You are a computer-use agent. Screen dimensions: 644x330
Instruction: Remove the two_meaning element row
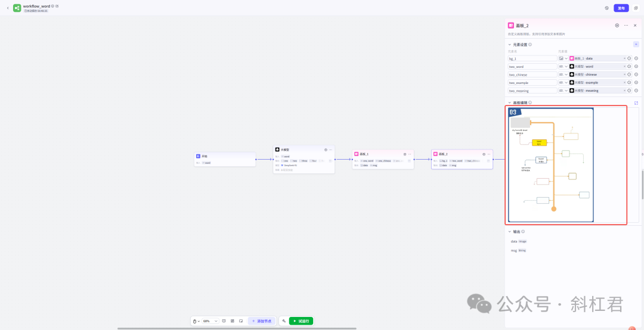[x=636, y=91]
